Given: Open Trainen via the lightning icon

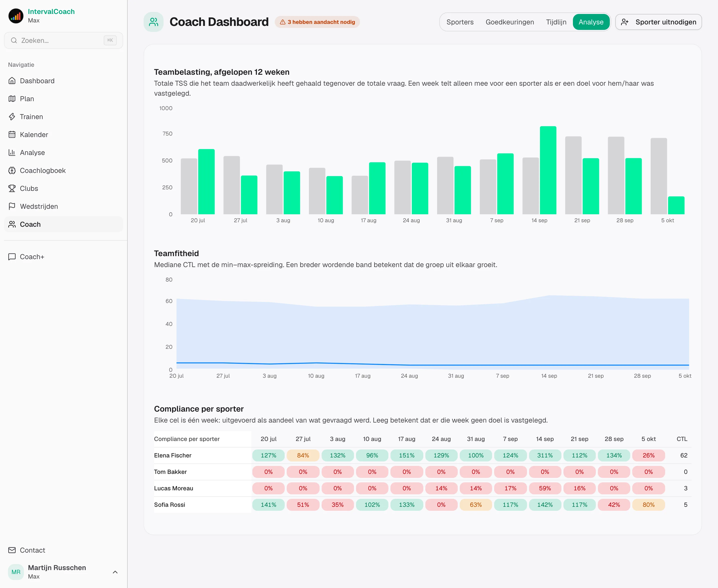Looking at the screenshot, I should tap(12, 117).
